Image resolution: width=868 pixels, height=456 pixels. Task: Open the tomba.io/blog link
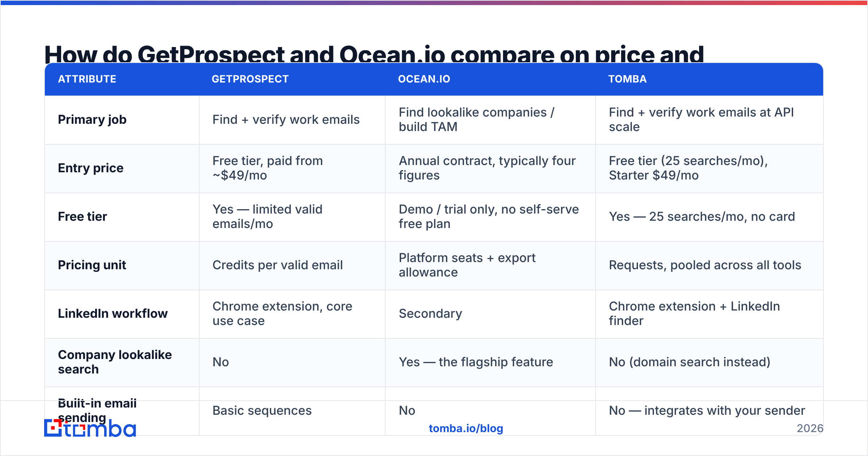coord(466,428)
